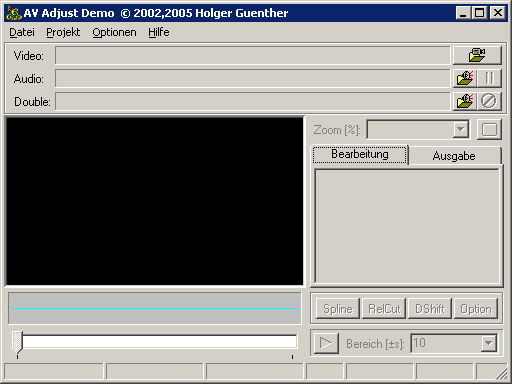The width and height of the screenshot is (512, 384).
Task: Click inside the white seek bar track
Action: (159, 342)
